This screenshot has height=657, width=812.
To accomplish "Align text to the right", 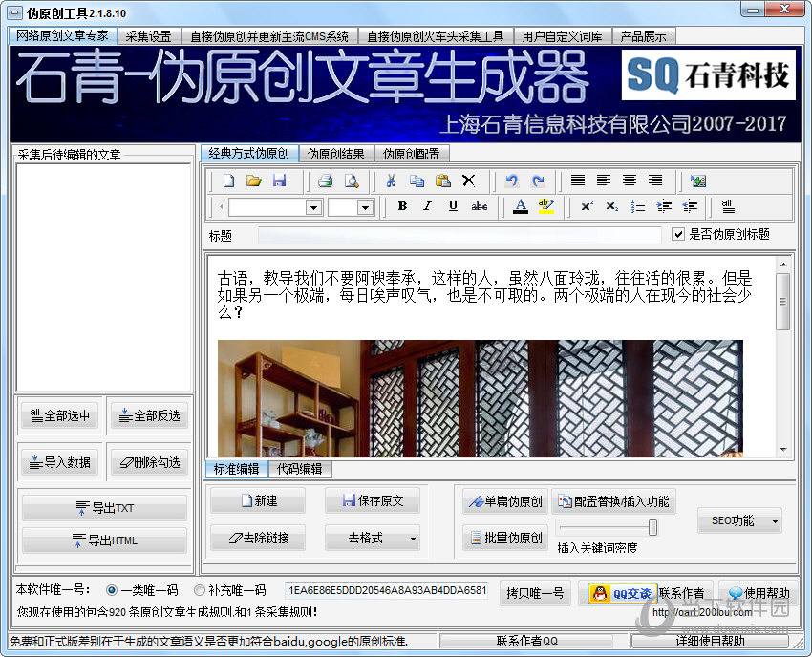I will [x=655, y=180].
